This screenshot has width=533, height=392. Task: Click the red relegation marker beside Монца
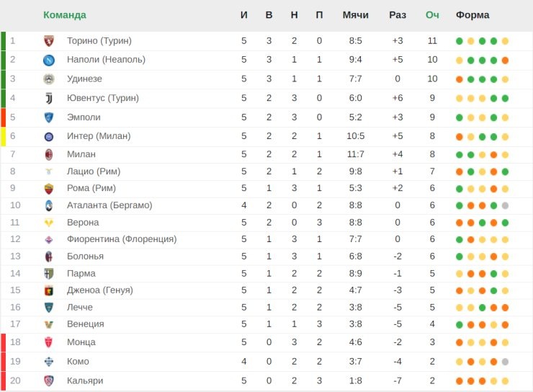point(3,342)
